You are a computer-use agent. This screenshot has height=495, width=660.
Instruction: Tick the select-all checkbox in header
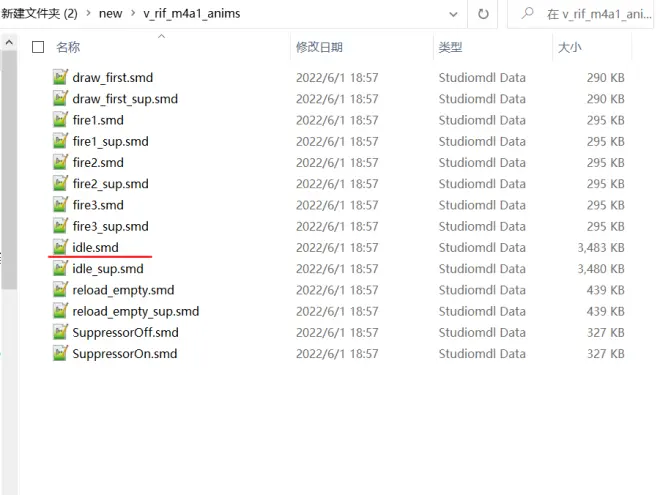tap(38, 47)
